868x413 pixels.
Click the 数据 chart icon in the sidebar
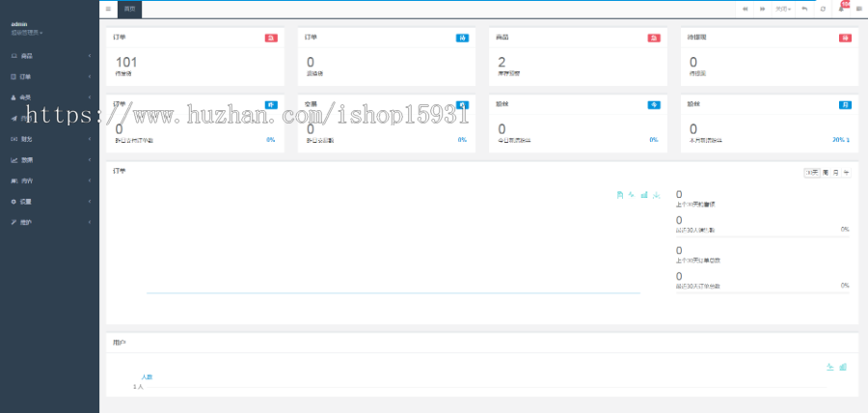click(14, 160)
